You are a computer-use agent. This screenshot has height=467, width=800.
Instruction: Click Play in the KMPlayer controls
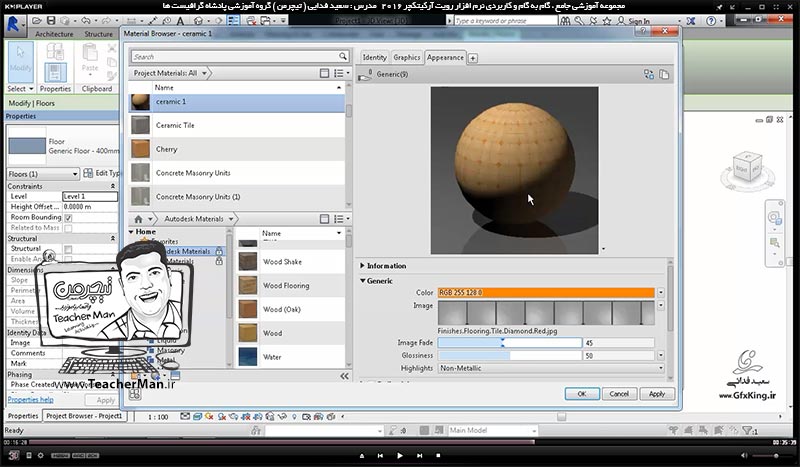pyautogui.click(x=400, y=455)
